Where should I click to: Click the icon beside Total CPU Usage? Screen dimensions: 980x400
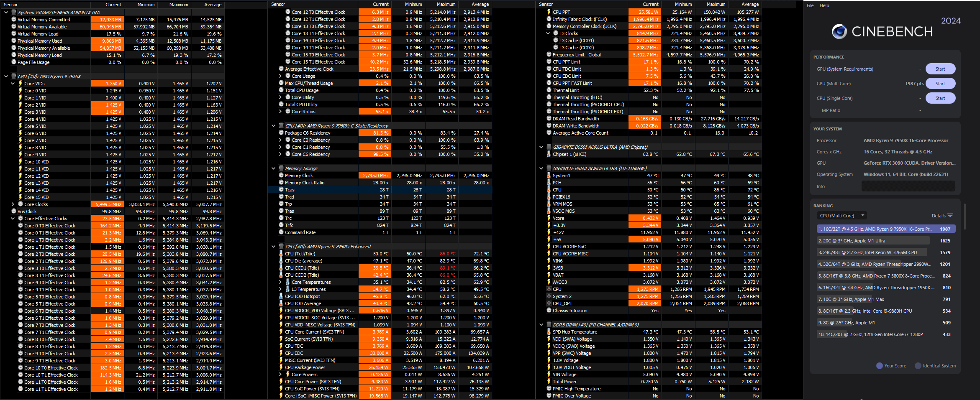click(281, 90)
